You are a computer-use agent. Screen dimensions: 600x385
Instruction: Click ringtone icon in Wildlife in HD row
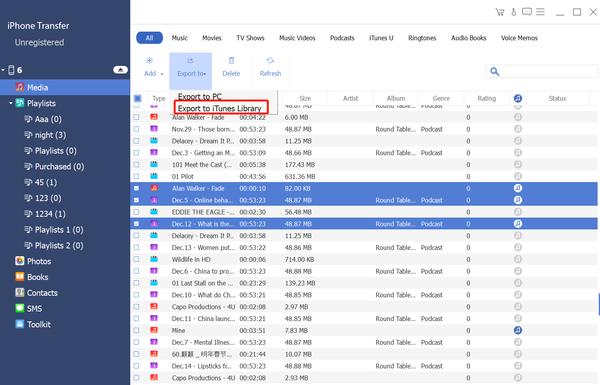point(518,259)
